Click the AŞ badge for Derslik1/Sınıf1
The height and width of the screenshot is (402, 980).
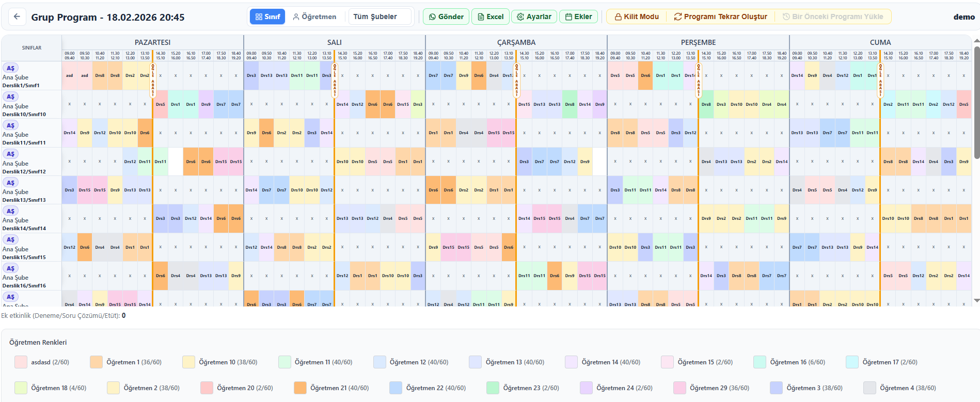point(10,68)
